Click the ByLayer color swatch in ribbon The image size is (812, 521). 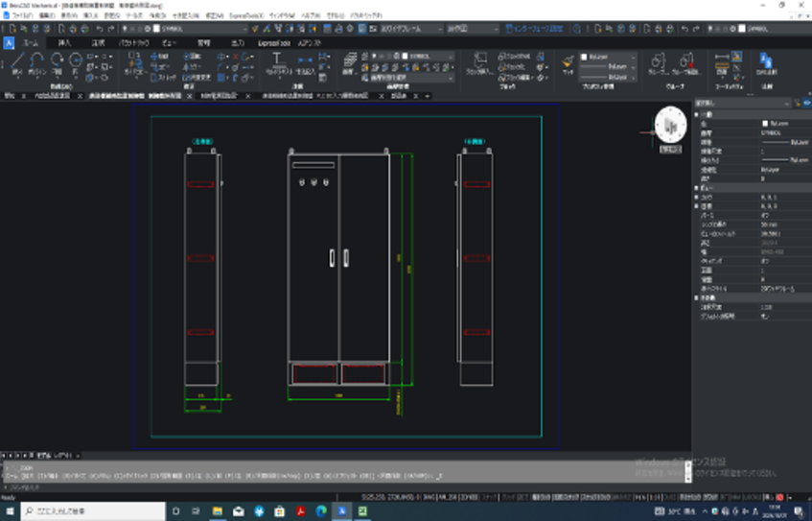coord(584,57)
